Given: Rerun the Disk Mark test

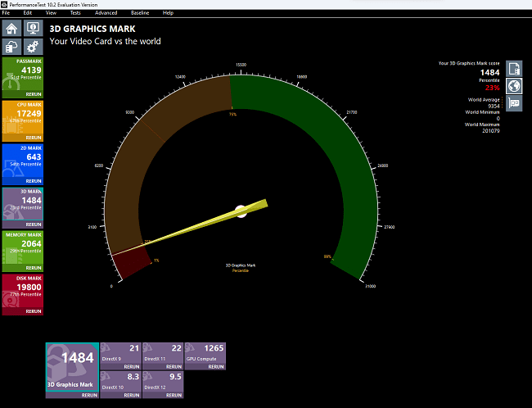Looking at the screenshot, I should coord(34,311).
